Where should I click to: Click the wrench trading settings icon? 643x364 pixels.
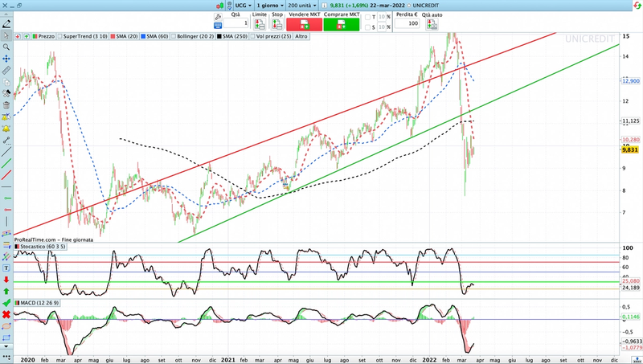218,17
